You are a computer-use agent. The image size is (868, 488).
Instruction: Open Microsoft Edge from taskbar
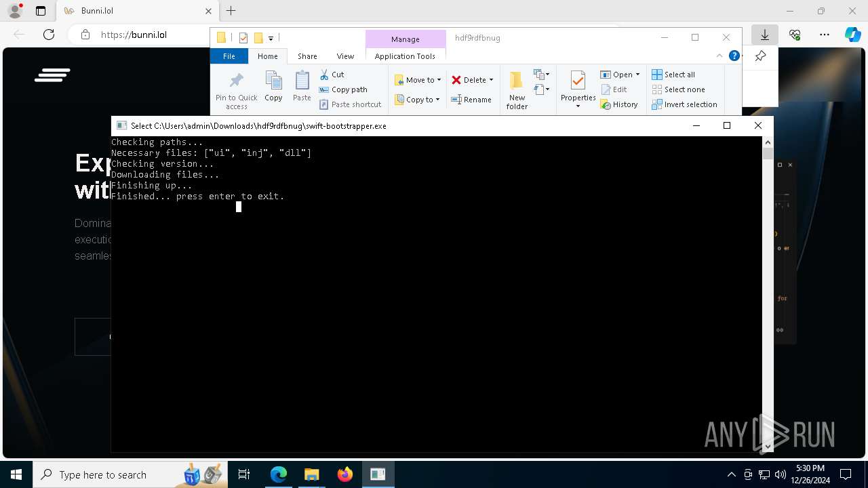coord(279,474)
